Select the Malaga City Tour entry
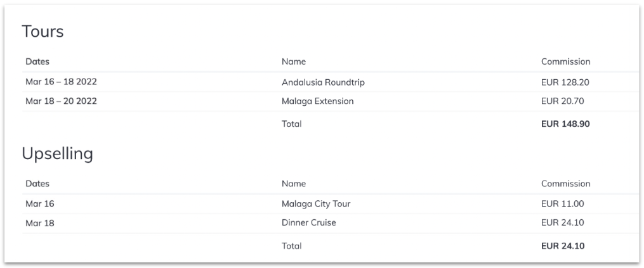The height and width of the screenshot is (268, 644). pos(316,204)
